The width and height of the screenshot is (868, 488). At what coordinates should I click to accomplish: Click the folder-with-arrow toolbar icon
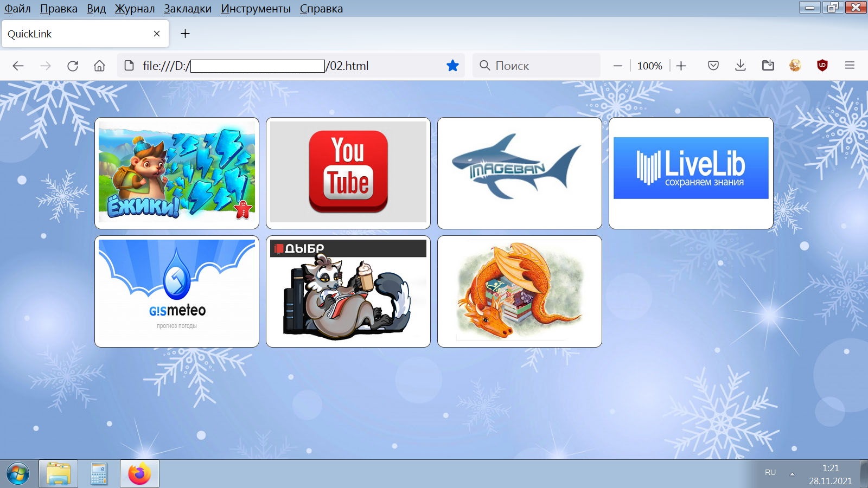tap(768, 66)
